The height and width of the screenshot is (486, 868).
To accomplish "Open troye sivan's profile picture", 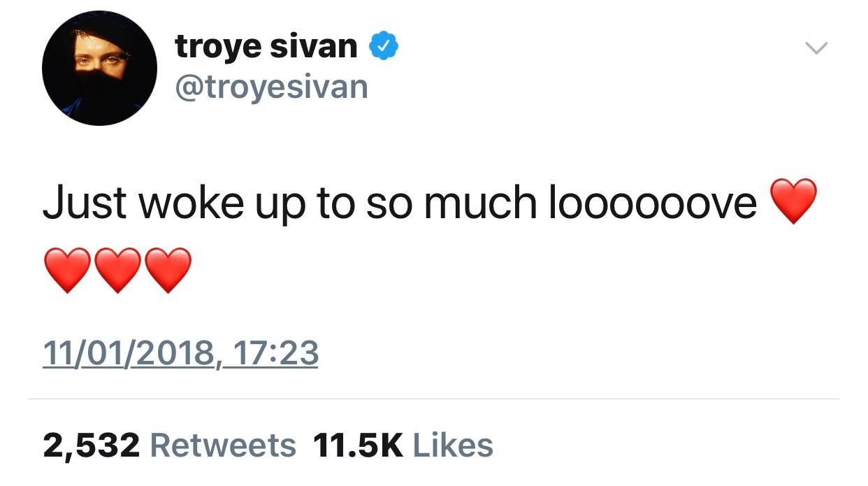I will 99,69.
